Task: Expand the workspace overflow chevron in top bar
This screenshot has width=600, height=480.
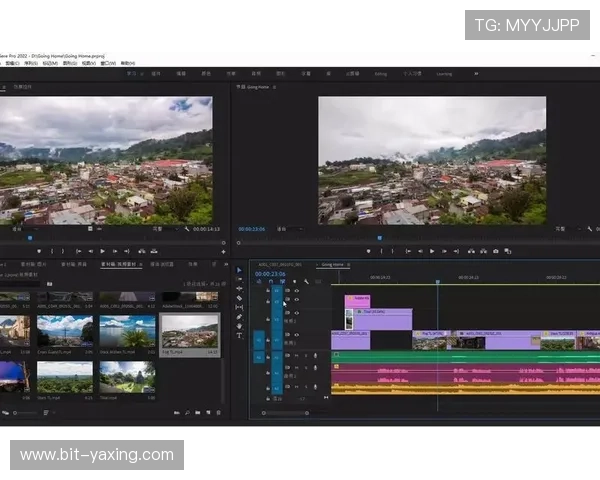Action: (476, 73)
